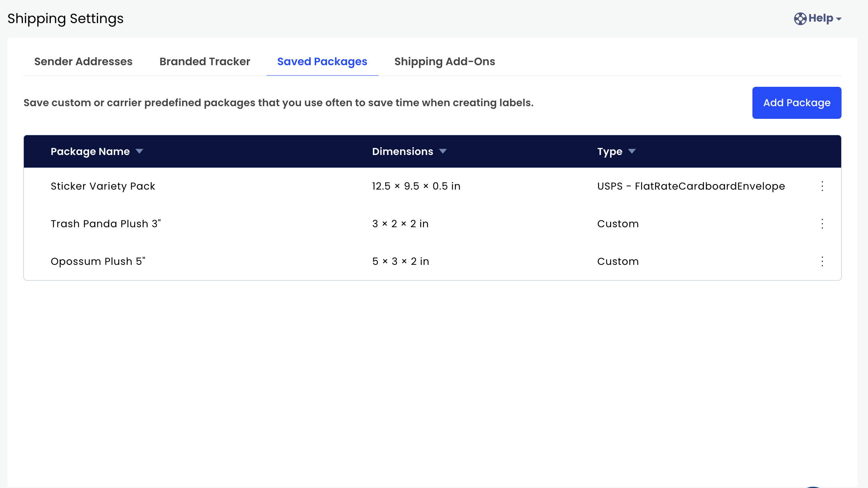Click the Help menu text
868x488 pixels.
[821, 18]
